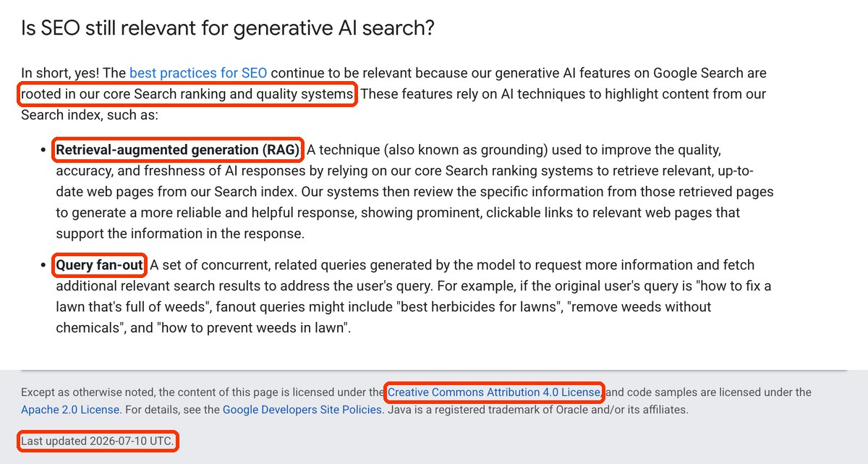Click the heading "Is SEO still relevant for generative AI search?"
This screenshot has height=464, width=868.
point(228,28)
